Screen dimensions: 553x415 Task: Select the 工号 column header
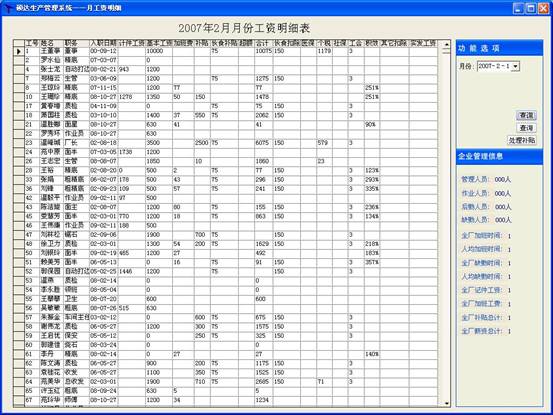click(x=32, y=43)
